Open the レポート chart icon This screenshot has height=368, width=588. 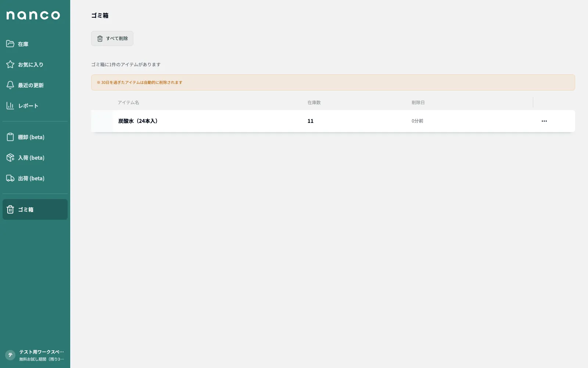pos(10,106)
